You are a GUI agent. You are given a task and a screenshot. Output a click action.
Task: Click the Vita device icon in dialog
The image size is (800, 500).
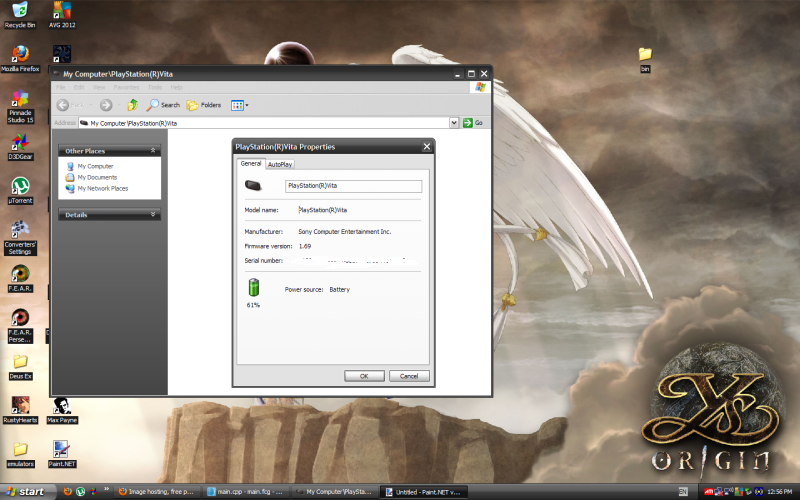click(x=254, y=186)
